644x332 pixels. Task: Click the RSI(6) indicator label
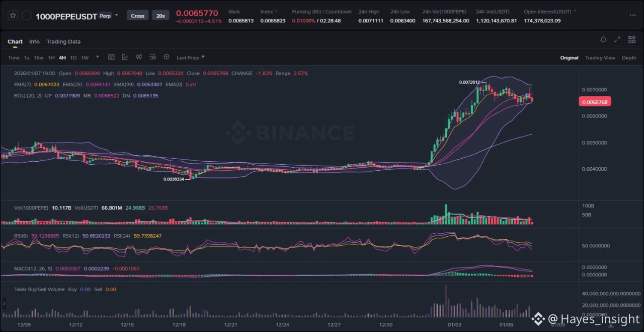click(21, 236)
